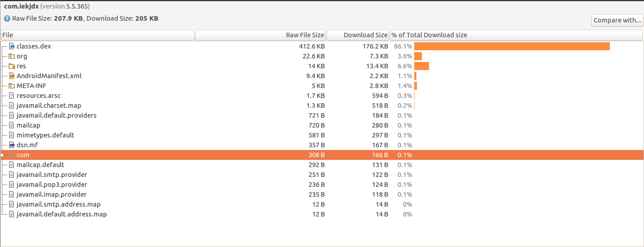Select the org folder row
Screen dimensions: 644x247
tap(322, 56)
